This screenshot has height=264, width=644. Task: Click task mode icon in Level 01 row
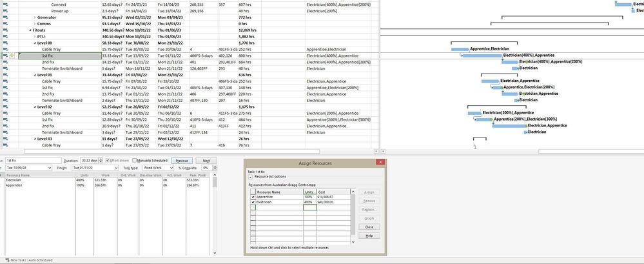[x=5, y=76]
